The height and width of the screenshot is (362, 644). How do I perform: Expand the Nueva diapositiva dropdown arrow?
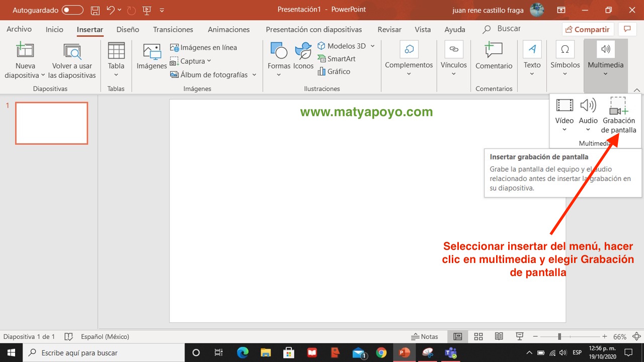pyautogui.click(x=43, y=75)
